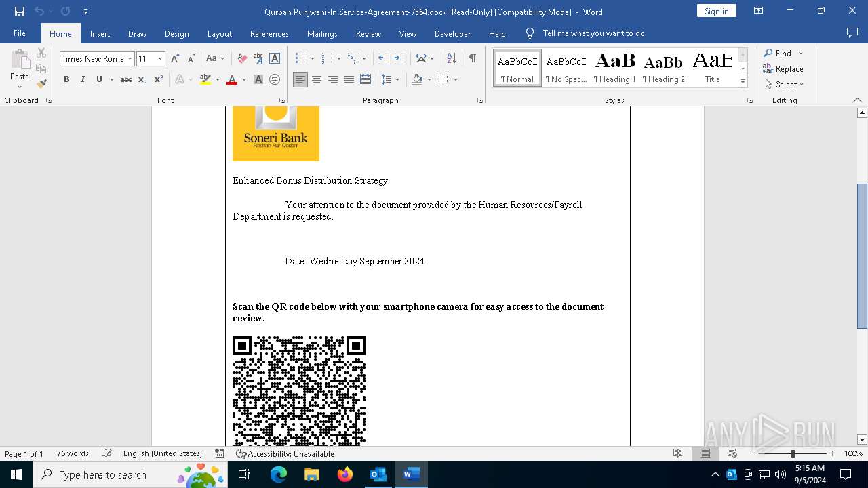Clear all formatting with eraser icon
Viewport: 868px width, 488px height.
coord(241,59)
